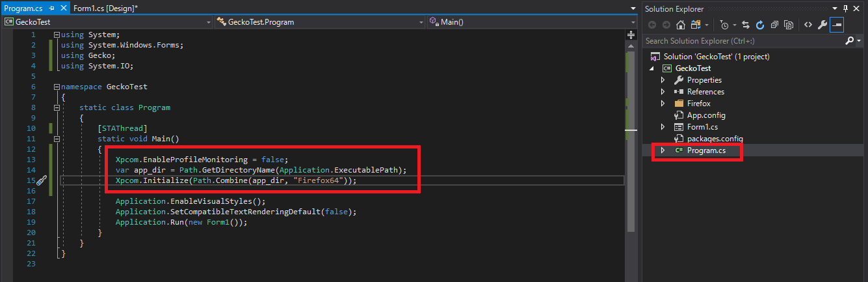Click the Pending Changes Filter clock icon
This screenshot has width=868, height=282.
(x=724, y=25)
